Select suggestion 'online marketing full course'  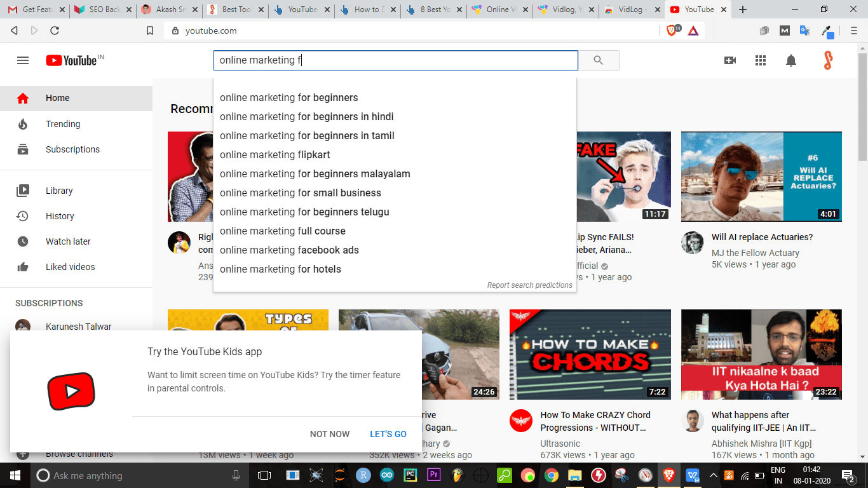click(395, 231)
